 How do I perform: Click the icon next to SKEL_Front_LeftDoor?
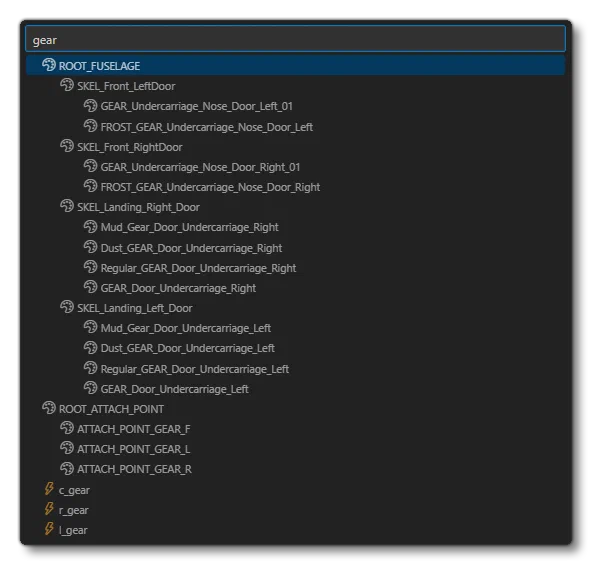tap(67, 85)
